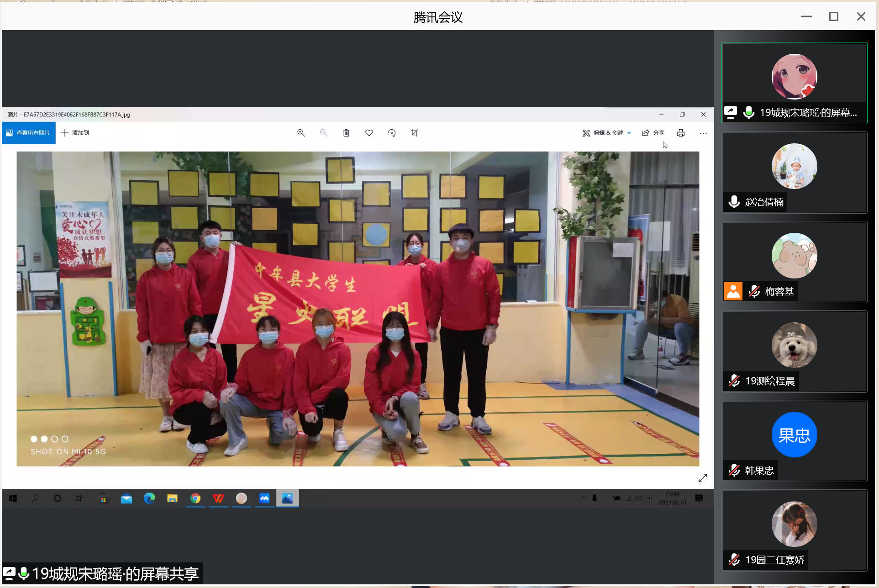Click 19城规宋璐瑶 screen sharing label

pyautogui.click(x=115, y=573)
